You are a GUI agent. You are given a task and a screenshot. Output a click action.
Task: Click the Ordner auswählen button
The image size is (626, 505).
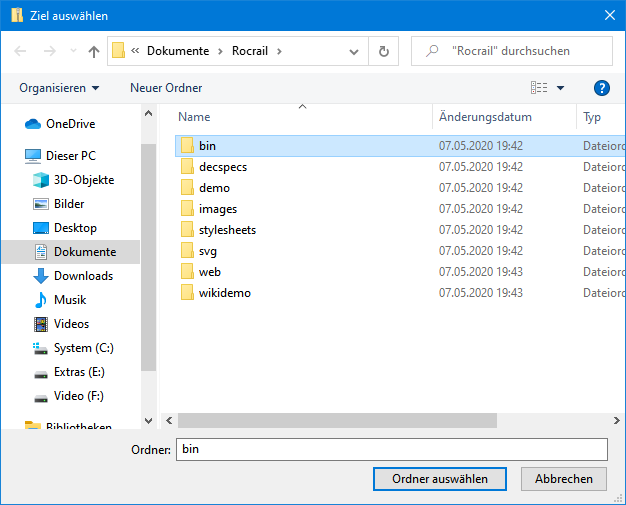tap(440, 479)
